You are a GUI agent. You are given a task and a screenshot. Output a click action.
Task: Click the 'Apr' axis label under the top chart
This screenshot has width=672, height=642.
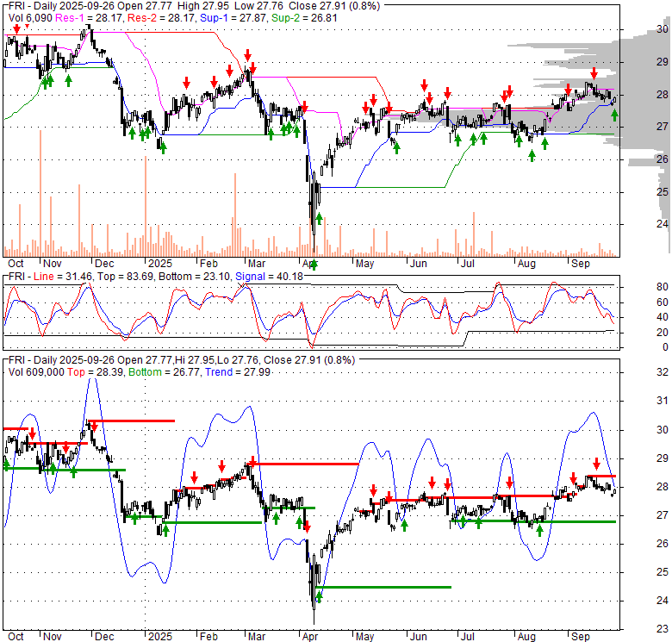(x=310, y=264)
